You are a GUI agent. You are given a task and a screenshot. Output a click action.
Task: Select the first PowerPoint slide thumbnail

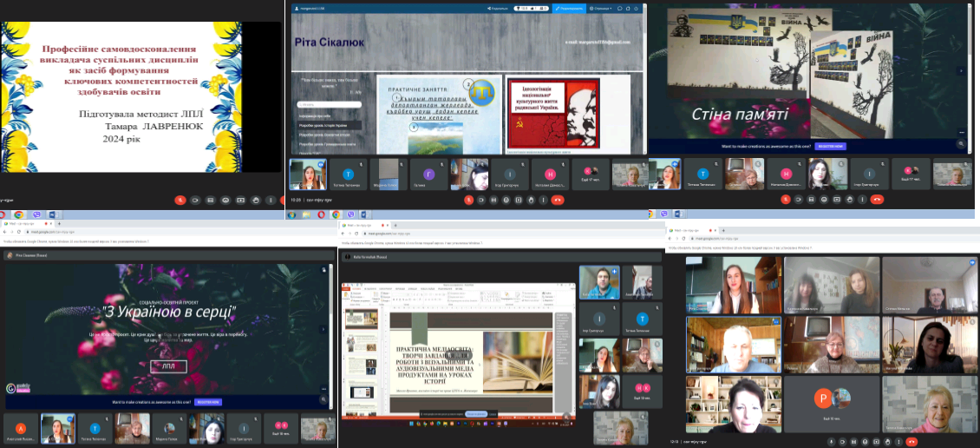[x=362, y=320]
